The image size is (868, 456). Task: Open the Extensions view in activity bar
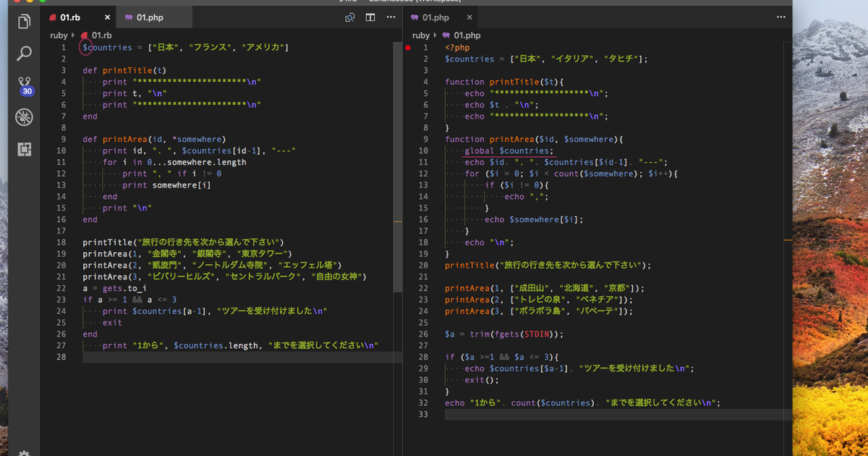25,149
